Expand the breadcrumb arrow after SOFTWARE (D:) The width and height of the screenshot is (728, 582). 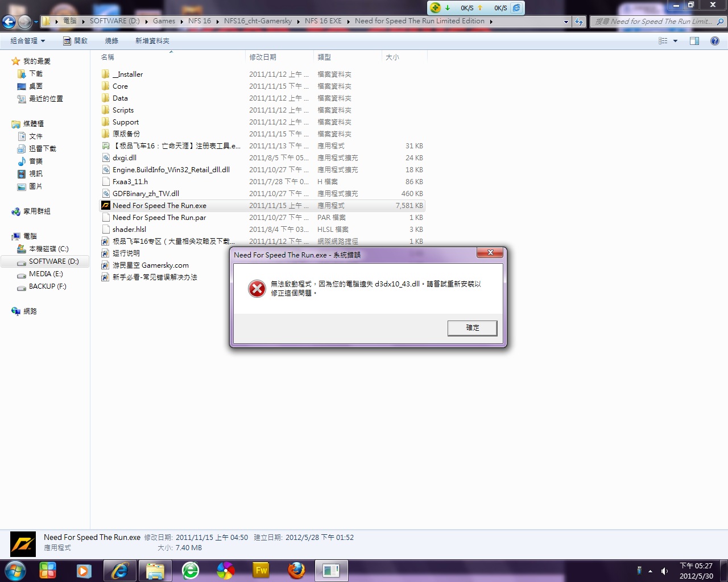pos(146,22)
